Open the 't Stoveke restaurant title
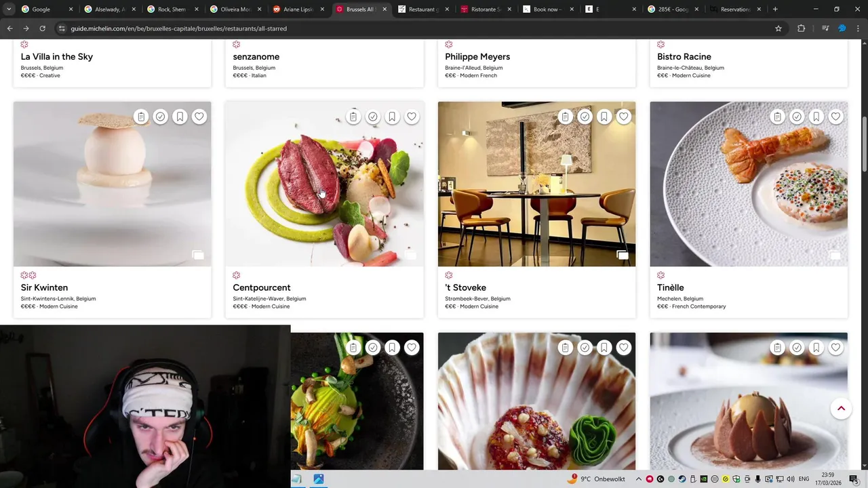This screenshot has height=488, width=868. [465, 287]
